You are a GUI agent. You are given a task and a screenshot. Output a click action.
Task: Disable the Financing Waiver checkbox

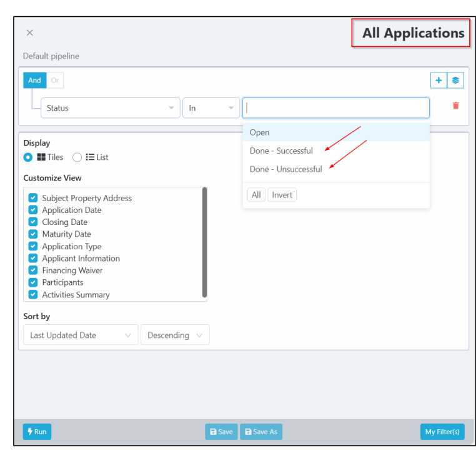click(33, 270)
